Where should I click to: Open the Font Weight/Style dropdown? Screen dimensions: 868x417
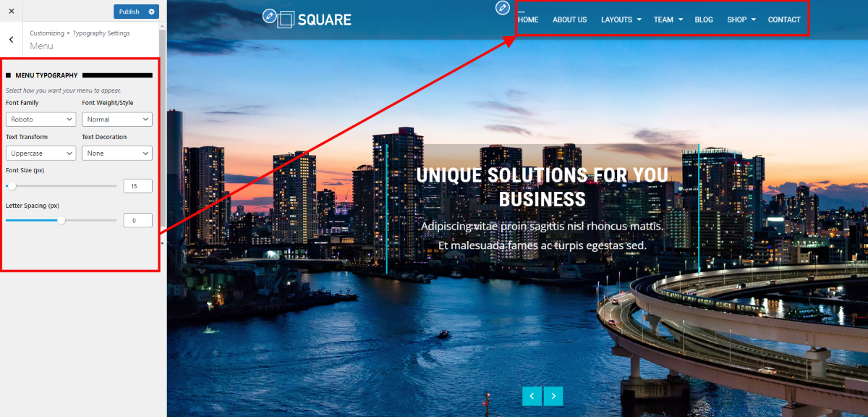coord(117,119)
